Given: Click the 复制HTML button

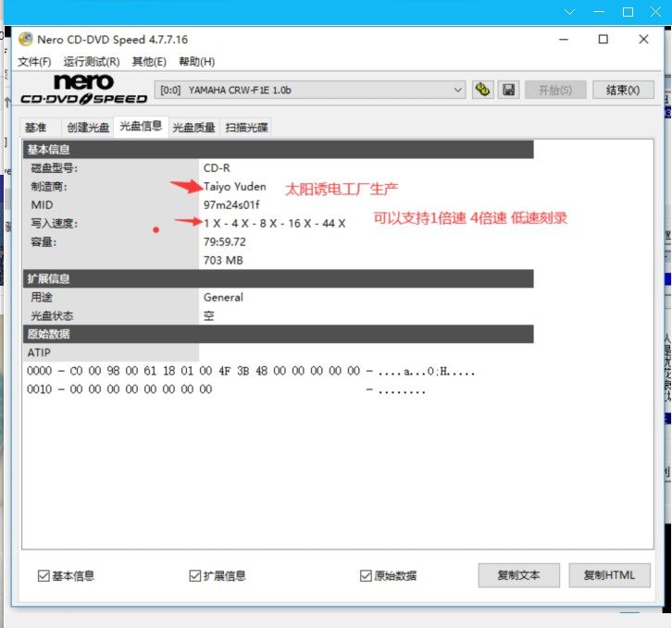Looking at the screenshot, I should coord(609,575).
